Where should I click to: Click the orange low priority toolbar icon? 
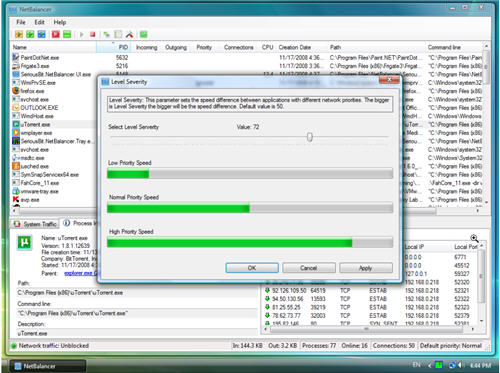pyautogui.click(x=19, y=34)
